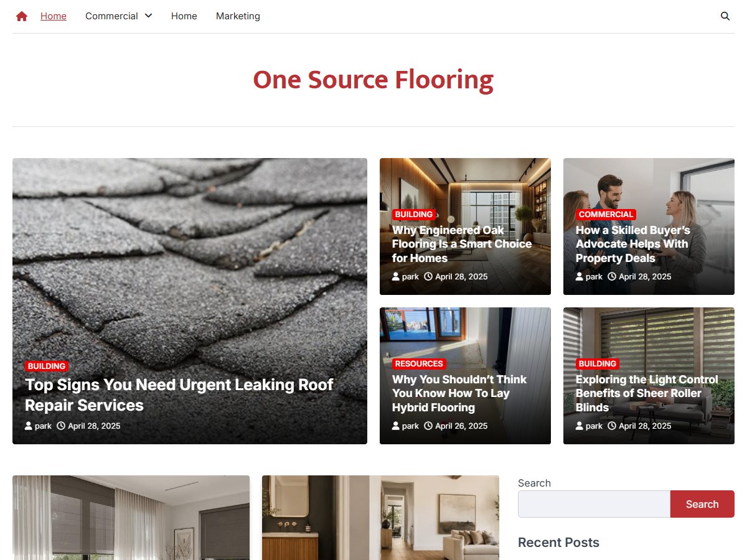This screenshot has width=747, height=560.
Task: Click the COMMERCIAL category tag
Action: (606, 215)
